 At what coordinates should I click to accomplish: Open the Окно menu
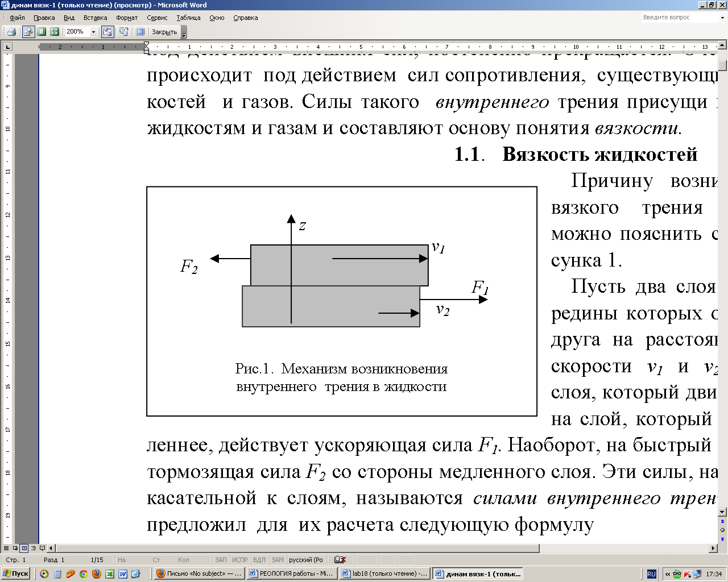217,18
